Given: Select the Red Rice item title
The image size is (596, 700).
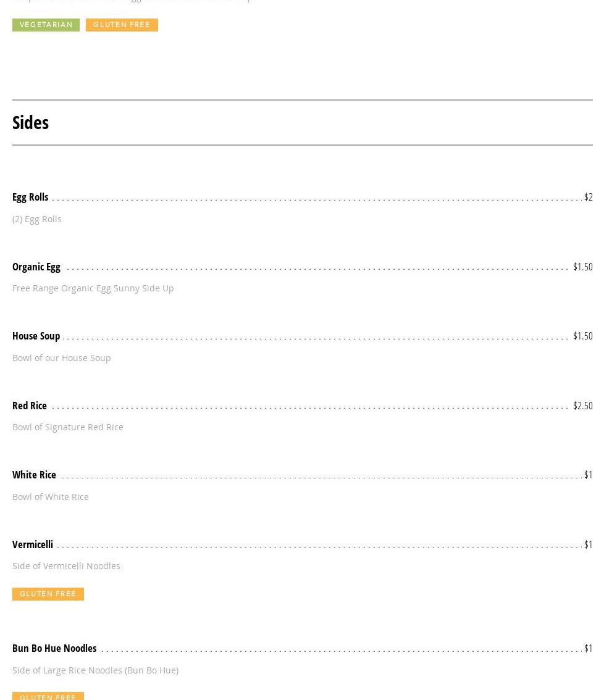Looking at the screenshot, I should (x=30, y=406).
